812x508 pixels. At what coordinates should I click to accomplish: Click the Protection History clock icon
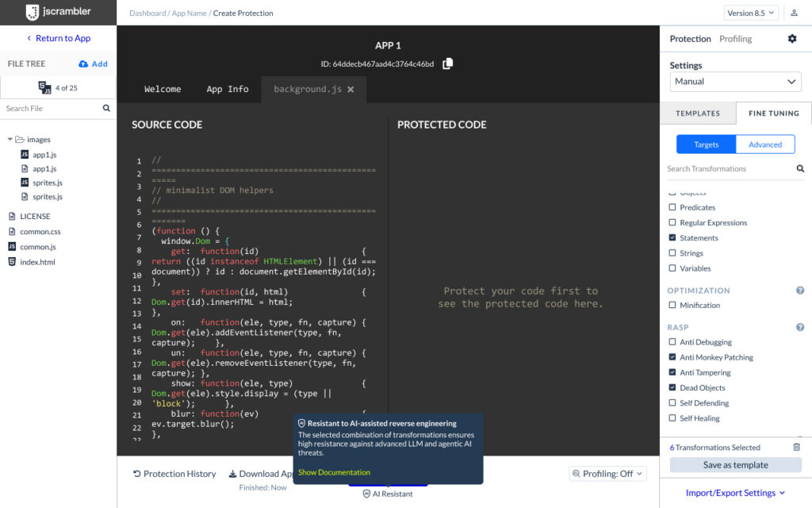tap(136, 474)
